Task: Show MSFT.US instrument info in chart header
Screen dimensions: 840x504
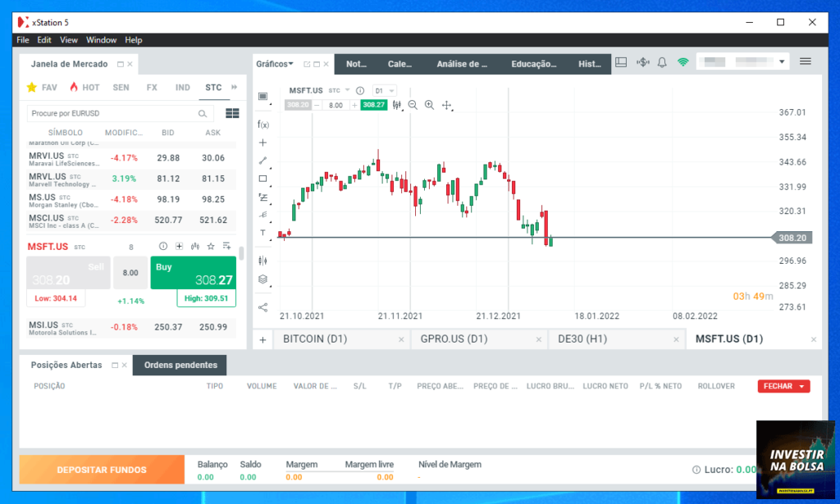Action: (x=360, y=90)
